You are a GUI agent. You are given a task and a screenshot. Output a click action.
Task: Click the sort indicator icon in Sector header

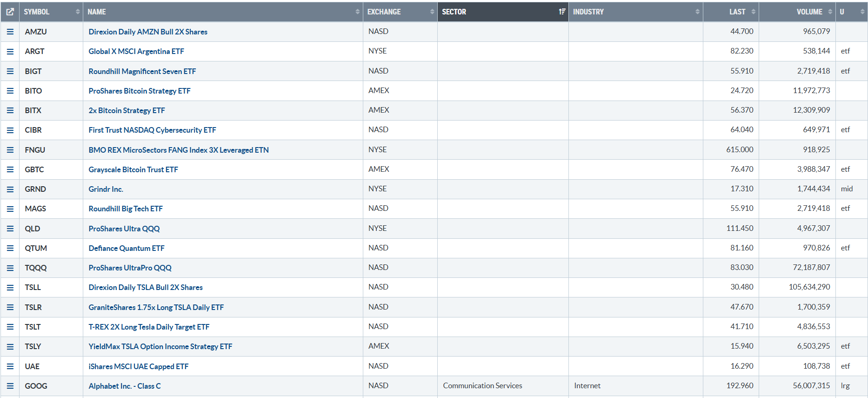pyautogui.click(x=562, y=12)
